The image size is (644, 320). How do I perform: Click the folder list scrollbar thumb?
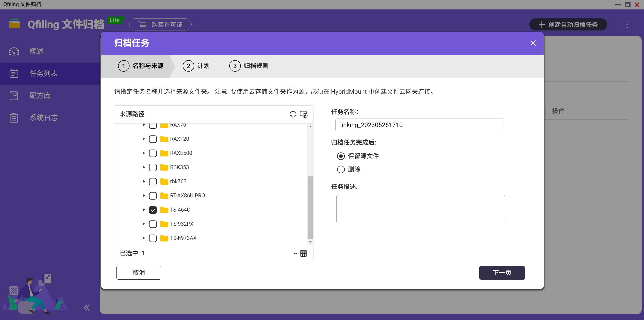[310, 207]
